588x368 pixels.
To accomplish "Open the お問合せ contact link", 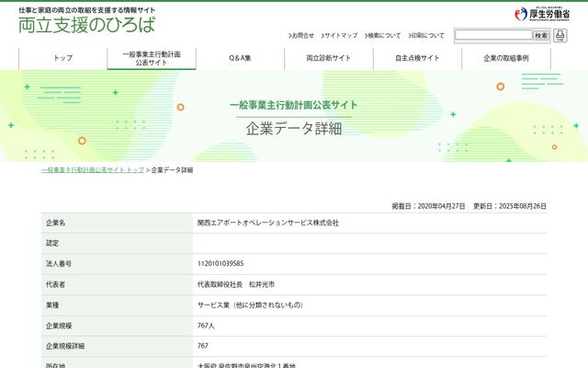I will pos(301,35).
